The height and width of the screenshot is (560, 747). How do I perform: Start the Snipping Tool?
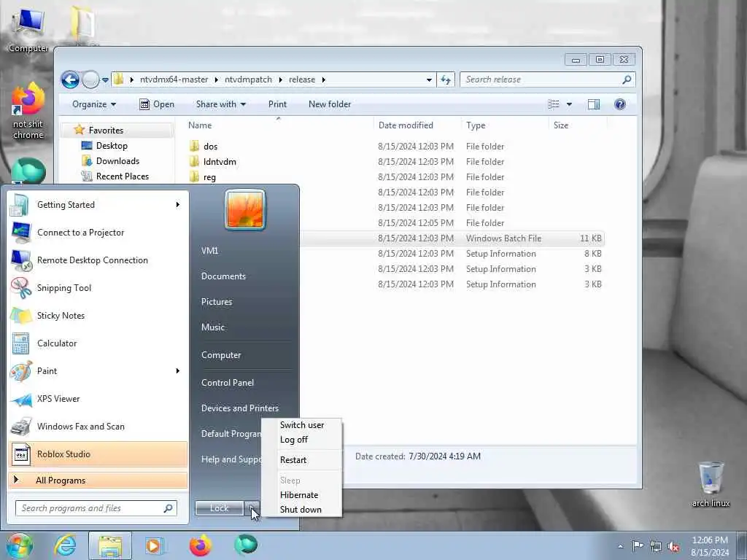[98, 287]
